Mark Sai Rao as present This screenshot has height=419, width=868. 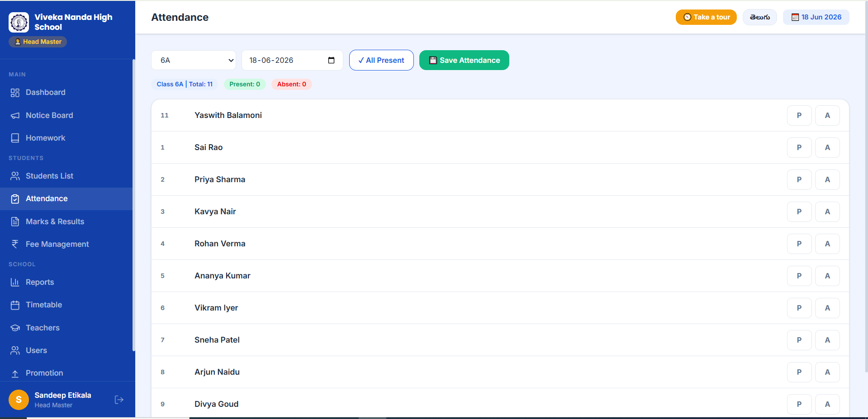pos(799,147)
